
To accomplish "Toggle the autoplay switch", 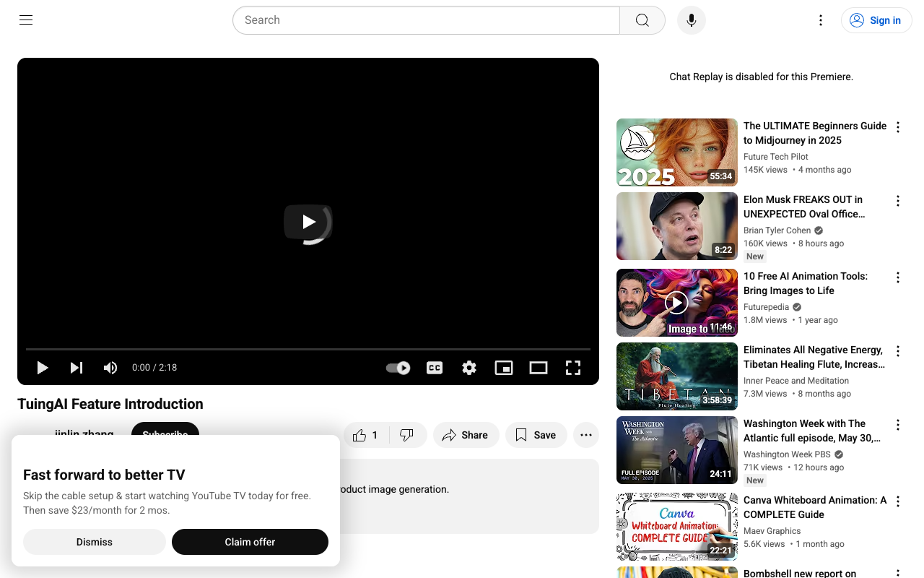I will (x=398, y=368).
